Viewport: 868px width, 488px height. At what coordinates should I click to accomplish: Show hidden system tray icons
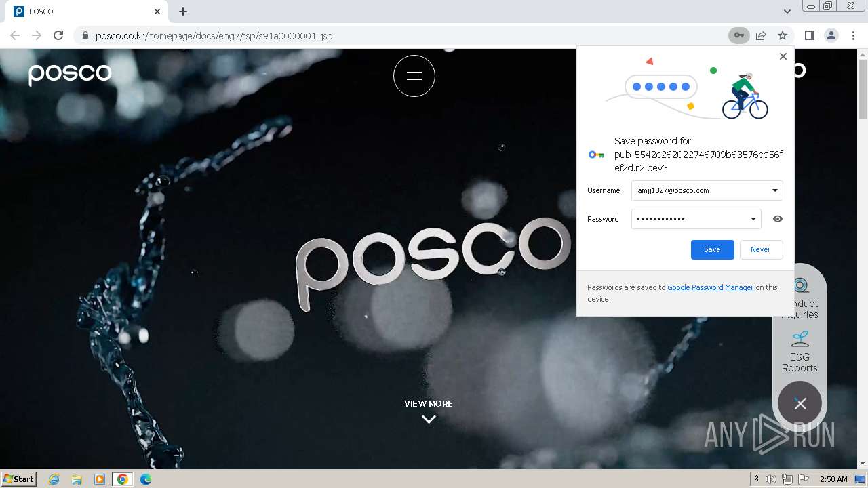pyautogui.click(x=756, y=479)
